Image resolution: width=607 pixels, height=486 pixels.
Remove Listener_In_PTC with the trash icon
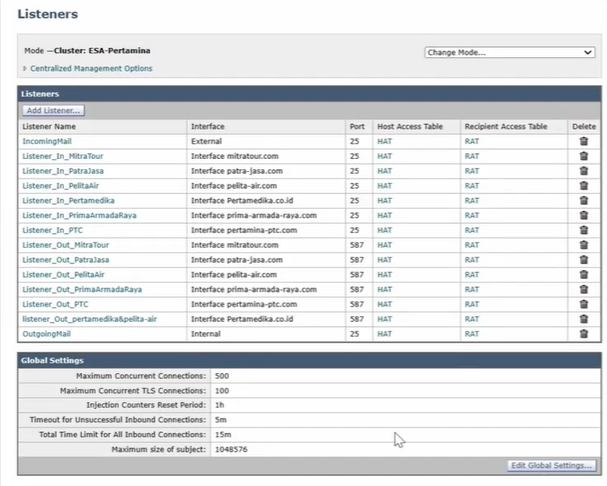click(x=583, y=230)
